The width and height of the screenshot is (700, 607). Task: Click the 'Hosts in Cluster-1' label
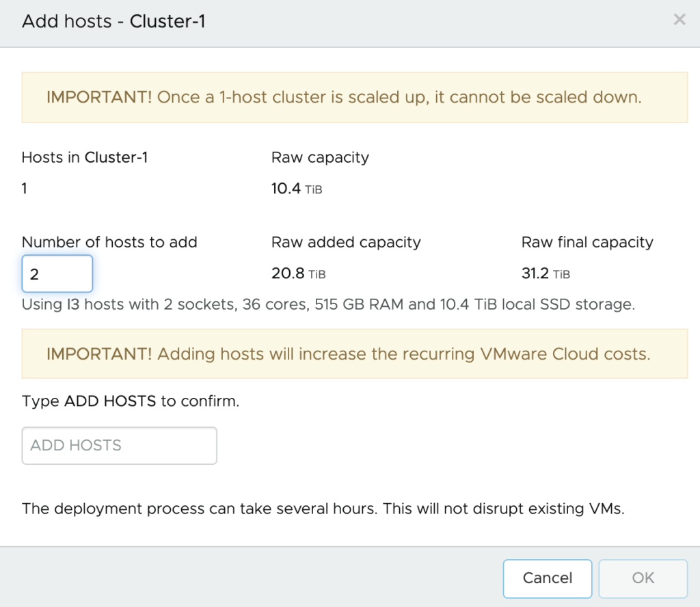tap(84, 157)
